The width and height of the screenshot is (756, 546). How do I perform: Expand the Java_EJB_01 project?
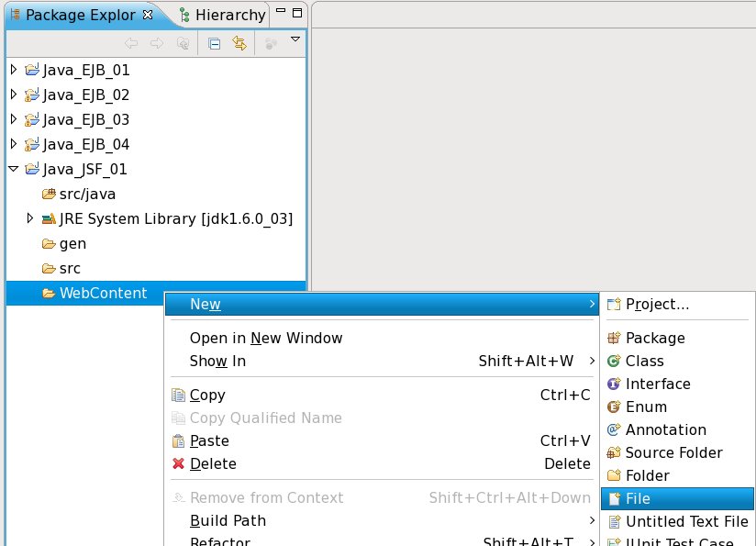point(13,70)
